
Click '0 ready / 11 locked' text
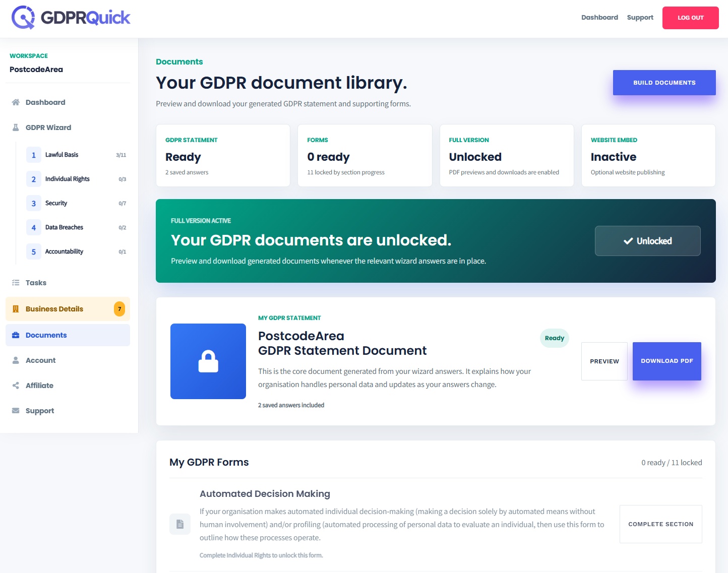[672, 463]
